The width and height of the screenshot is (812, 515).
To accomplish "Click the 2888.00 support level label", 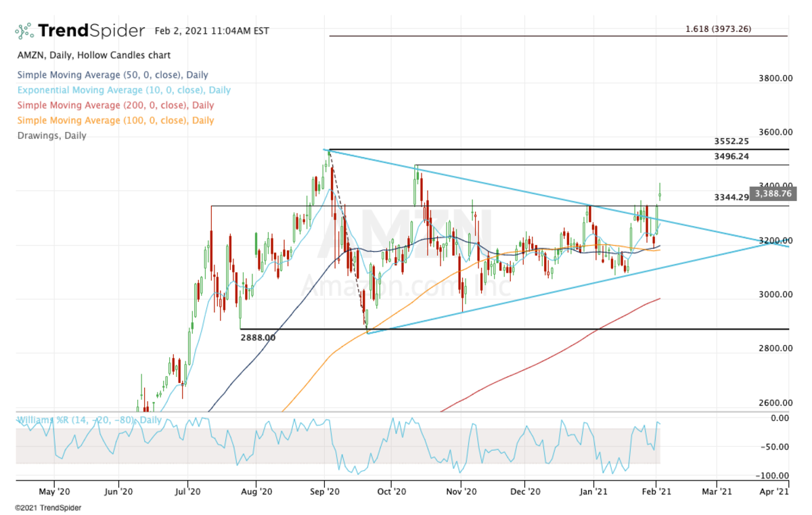I will [258, 336].
